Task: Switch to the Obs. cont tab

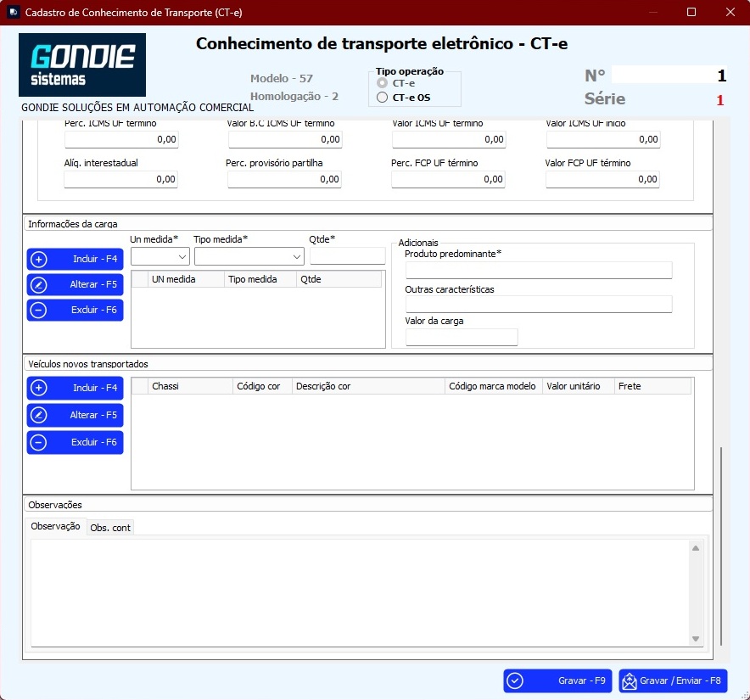Action: tap(110, 528)
